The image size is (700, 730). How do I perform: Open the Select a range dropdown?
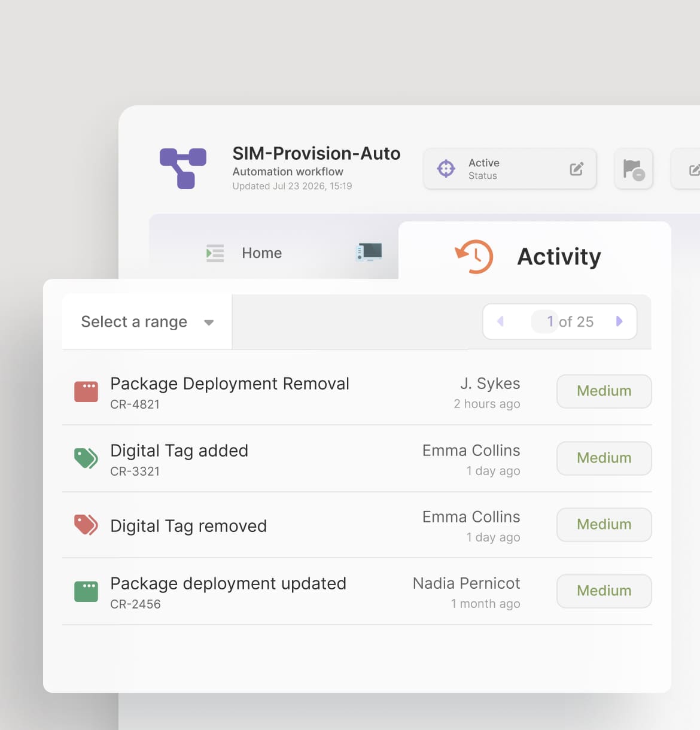coord(147,322)
